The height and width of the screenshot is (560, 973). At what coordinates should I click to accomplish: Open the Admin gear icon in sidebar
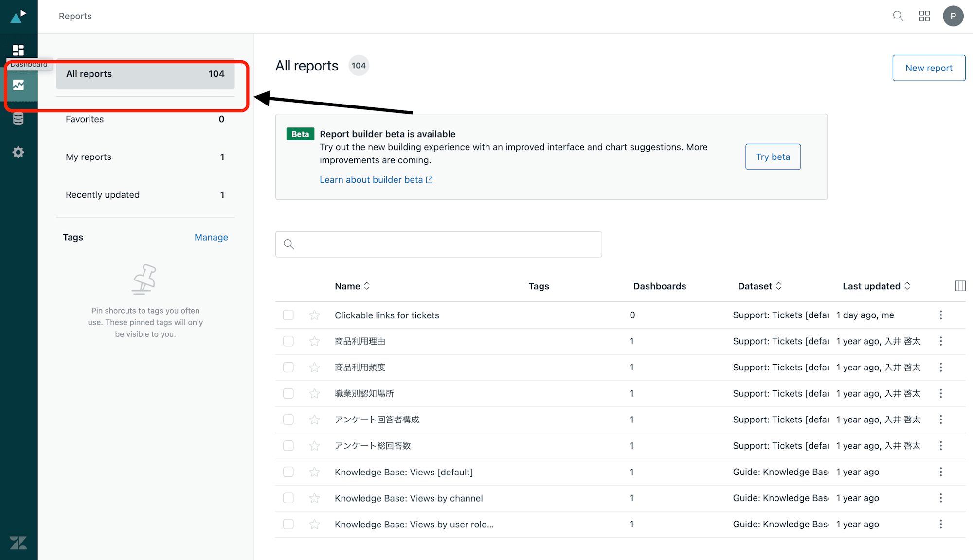[18, 152]
